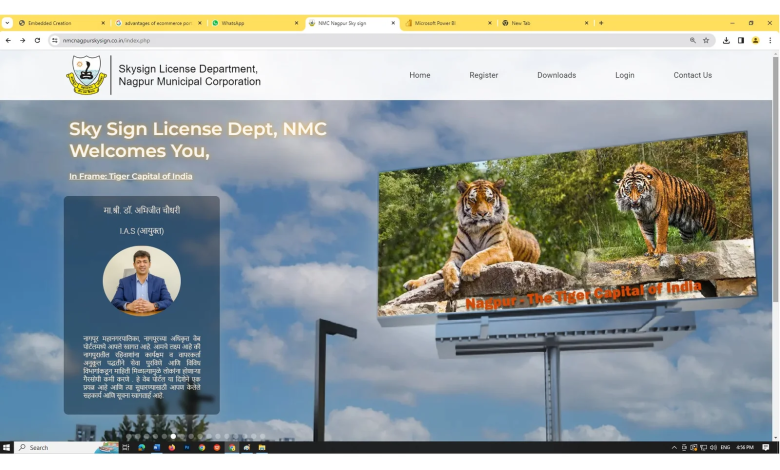Screen dimensions: 780x470
Task: Open Photoshop from the taskbar
Action: pyautogui.click(x=187, y=447)
